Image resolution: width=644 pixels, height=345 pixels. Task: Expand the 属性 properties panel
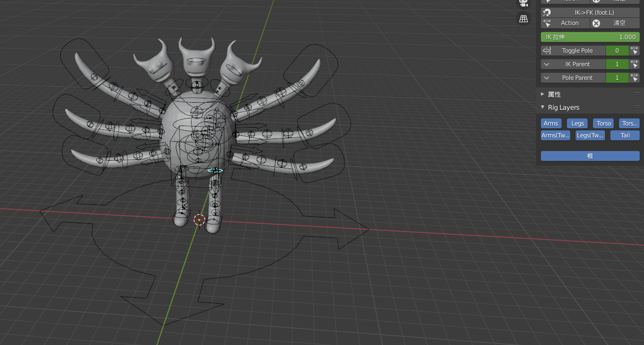(543, 94)
